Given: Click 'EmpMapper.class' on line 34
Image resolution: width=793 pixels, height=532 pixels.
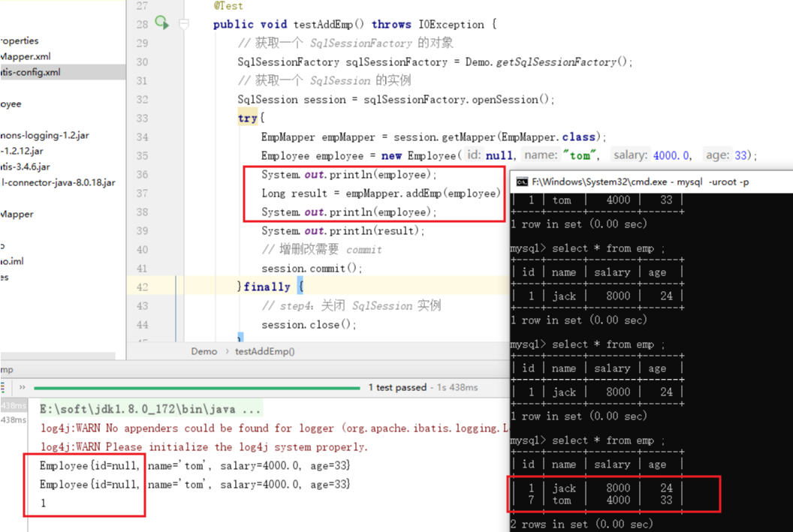Looking at the screenshot, I should click(548, 137).
